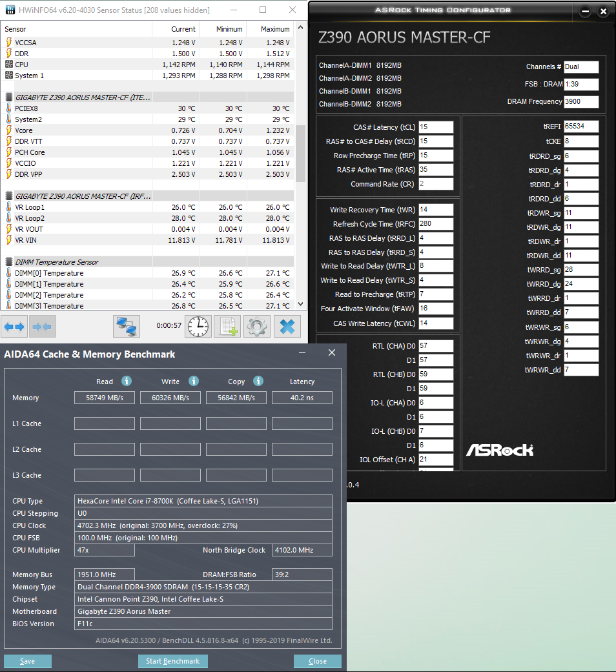The width and height of the screenshot is (616, 672).
Task: Click the Memory Read result 58749 MB/s
Action: [104, 398]
